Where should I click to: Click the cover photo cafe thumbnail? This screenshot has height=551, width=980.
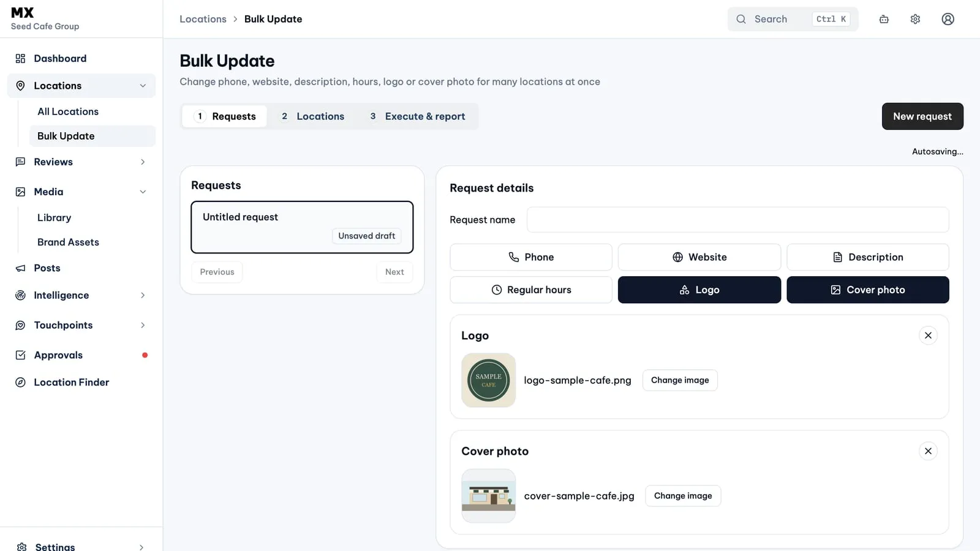[488, 496]
